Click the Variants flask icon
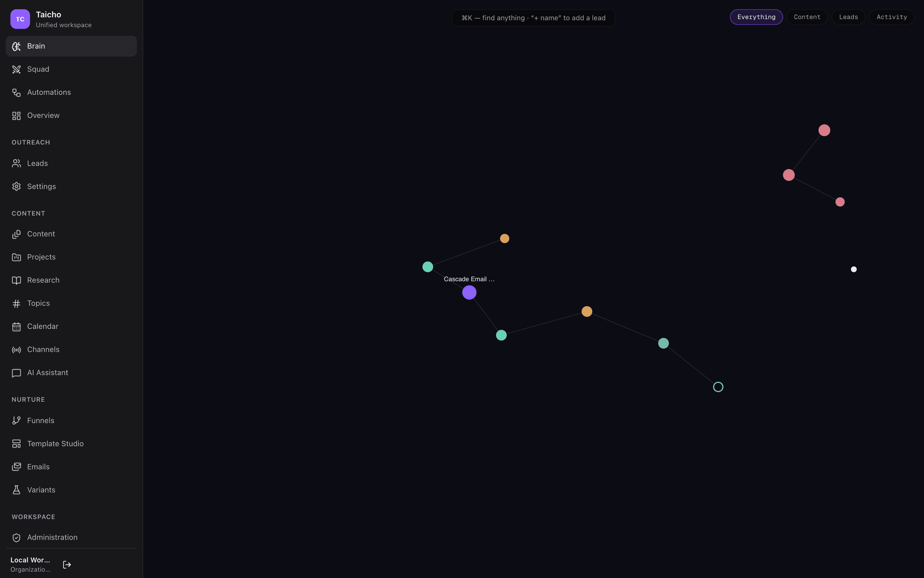This screenshot has height=578, width=924. (x=16, y=490)
